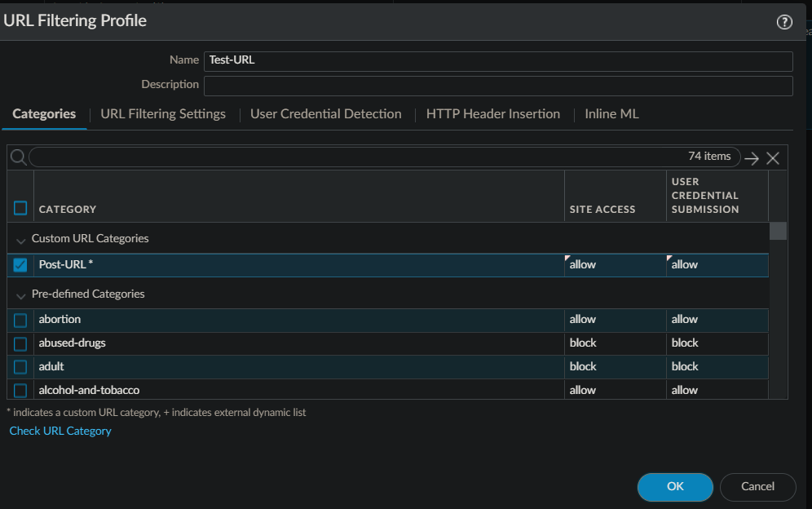Screen dimensions: 812x509
Task: Open the User Credential Detection tab
Action: coord(326,114)
